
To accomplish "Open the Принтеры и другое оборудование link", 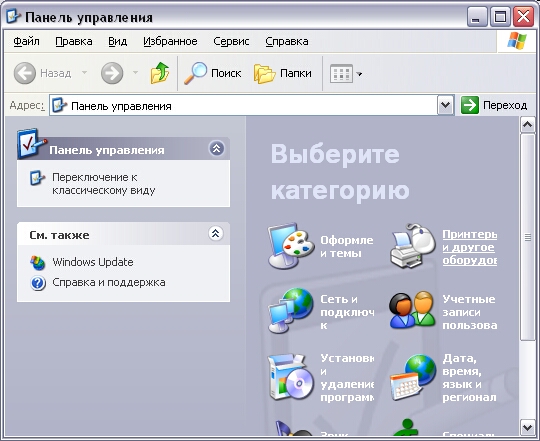I will (469, 247).
